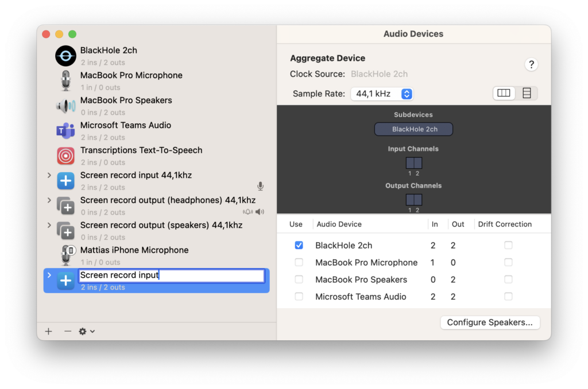Screen dimensions: 588x389
Task: Select the Microsoft Teams Audio icon
Action: pos(65,131)
